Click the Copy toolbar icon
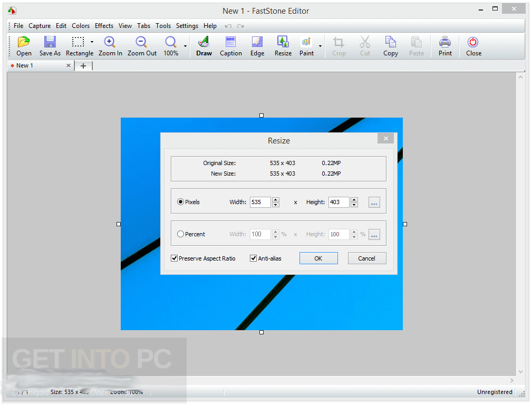Viewport: 532px width, 404px height. pyautogui.click(x=391, y=43)
